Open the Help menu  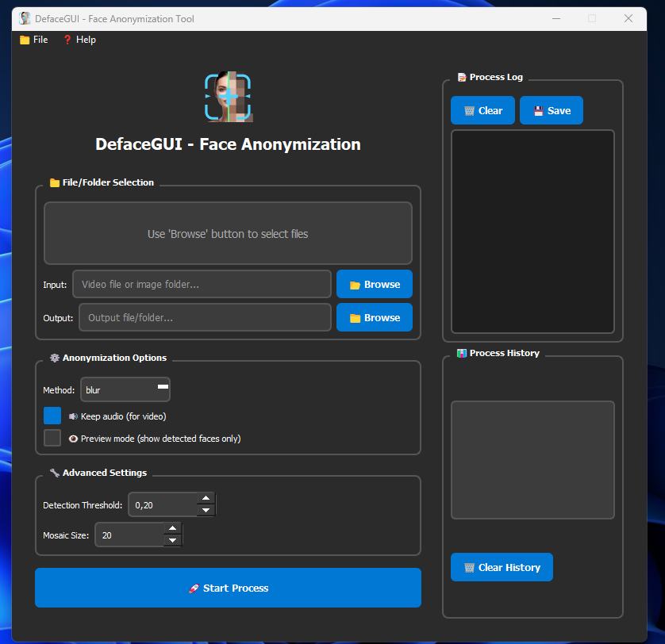[x=79, y=40]
